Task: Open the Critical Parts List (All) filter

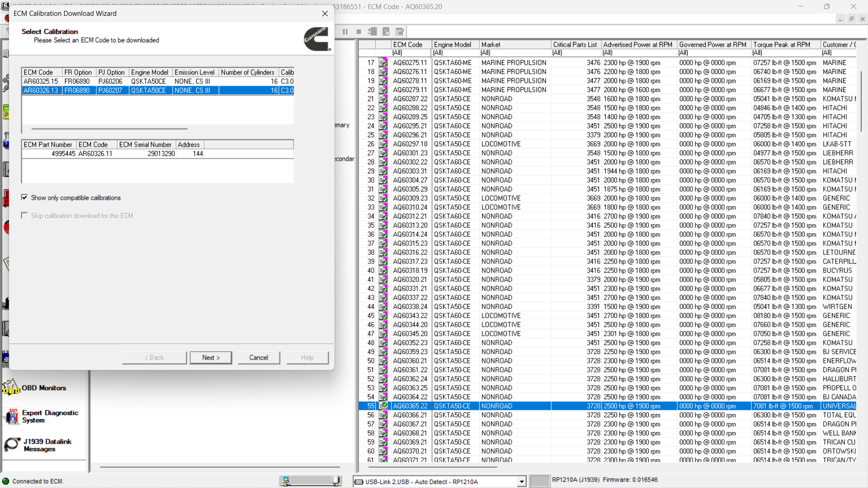Action: pos(576,53)
